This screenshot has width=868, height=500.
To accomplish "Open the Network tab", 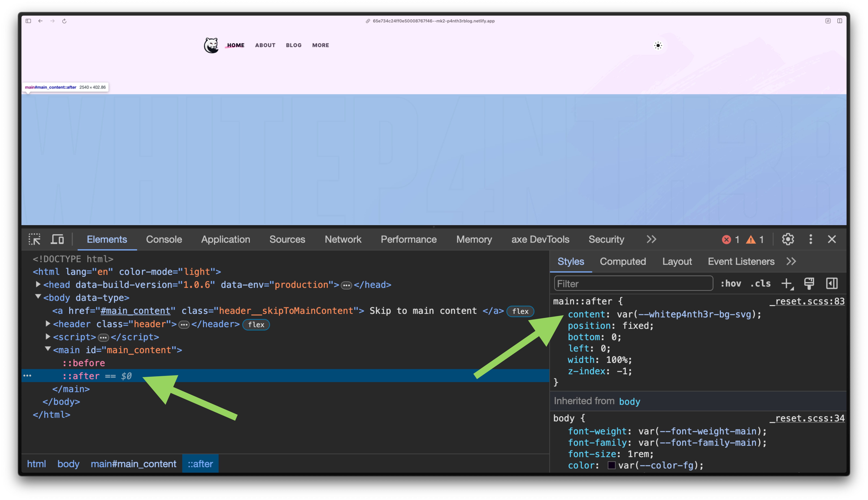I will click(x=343, y=239).
